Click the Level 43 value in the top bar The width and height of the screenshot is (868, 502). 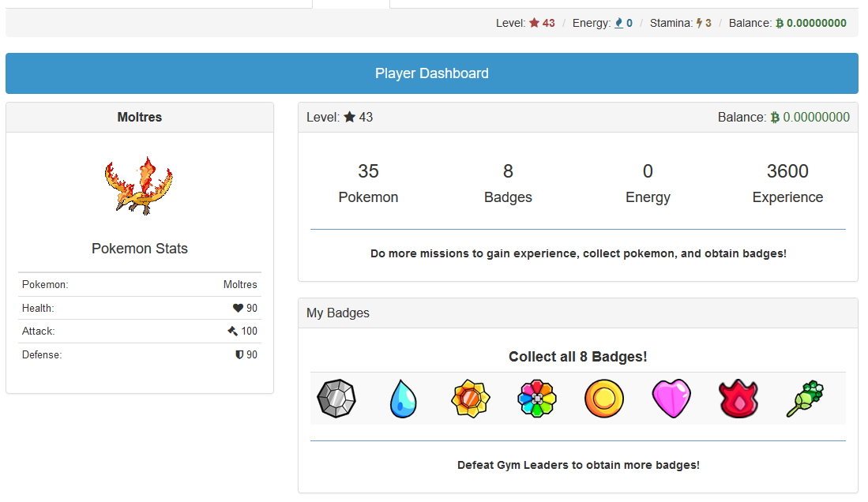coord(549,23)
